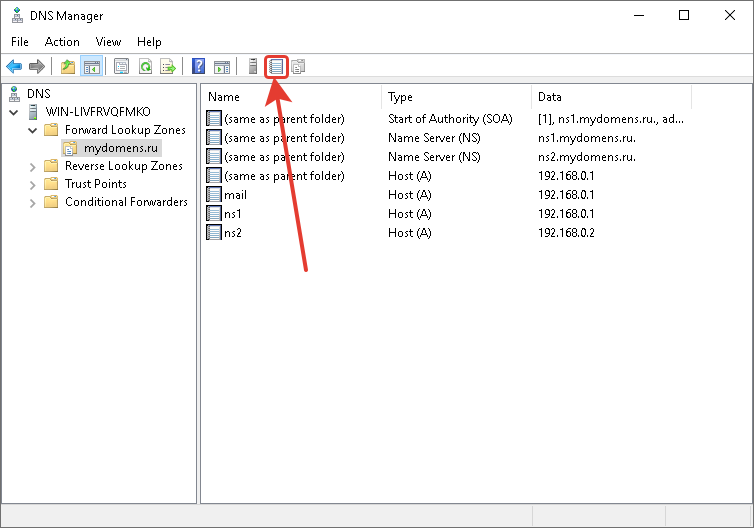Click 'Host (A)' type in the ns2 row
The width and height of the screenshot is (754, 528).
pyautogui.click(x=410, y=233)
